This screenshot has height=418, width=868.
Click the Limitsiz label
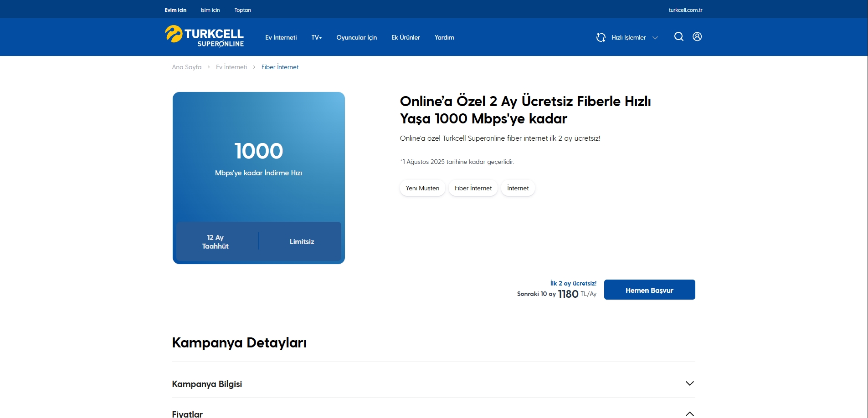pos(302,242)
